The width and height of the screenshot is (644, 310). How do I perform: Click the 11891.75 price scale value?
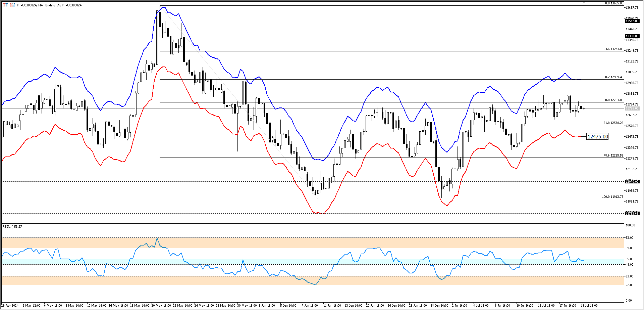click(x=632, y=202)
